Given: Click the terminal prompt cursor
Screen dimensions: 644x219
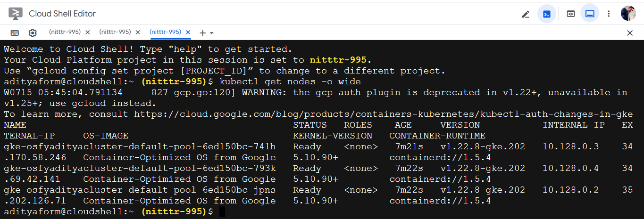Looking at the screenshot, I should tap(222, 212).
